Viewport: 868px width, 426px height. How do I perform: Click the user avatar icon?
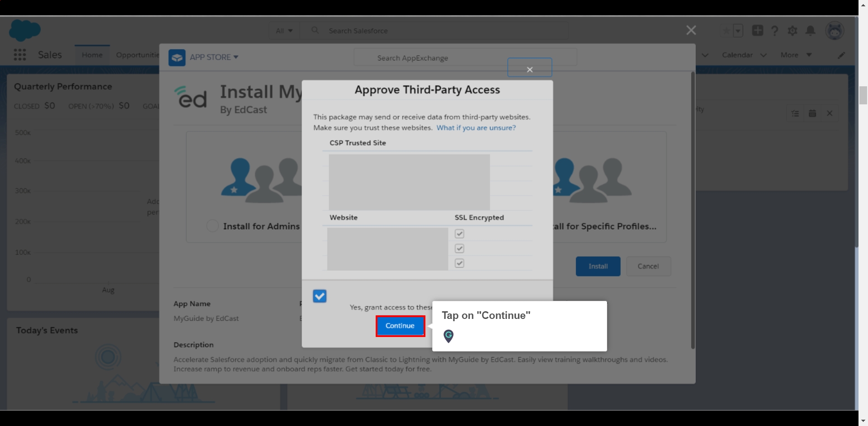click(835, 31)
